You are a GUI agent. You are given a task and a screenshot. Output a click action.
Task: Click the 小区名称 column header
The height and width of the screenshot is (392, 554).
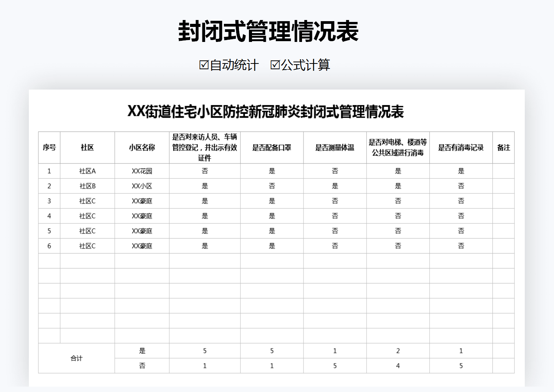tap(142, 147)
